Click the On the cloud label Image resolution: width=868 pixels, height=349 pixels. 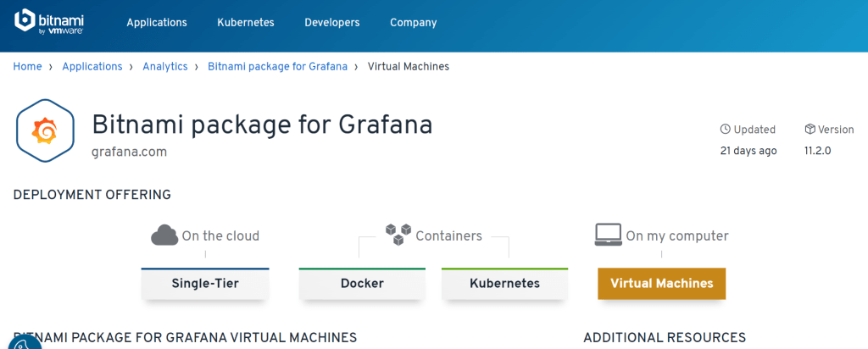[x=220, y=236]
